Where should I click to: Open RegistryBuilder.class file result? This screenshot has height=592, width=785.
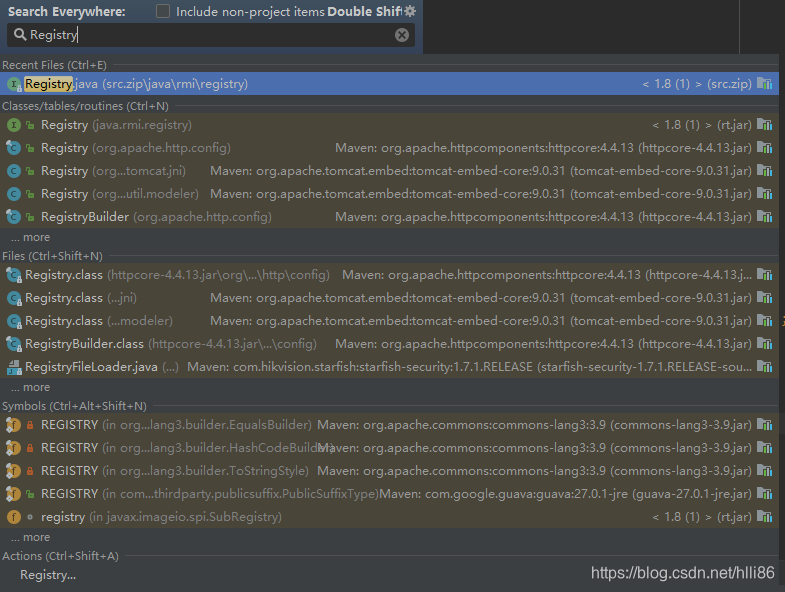click(389, 344)
